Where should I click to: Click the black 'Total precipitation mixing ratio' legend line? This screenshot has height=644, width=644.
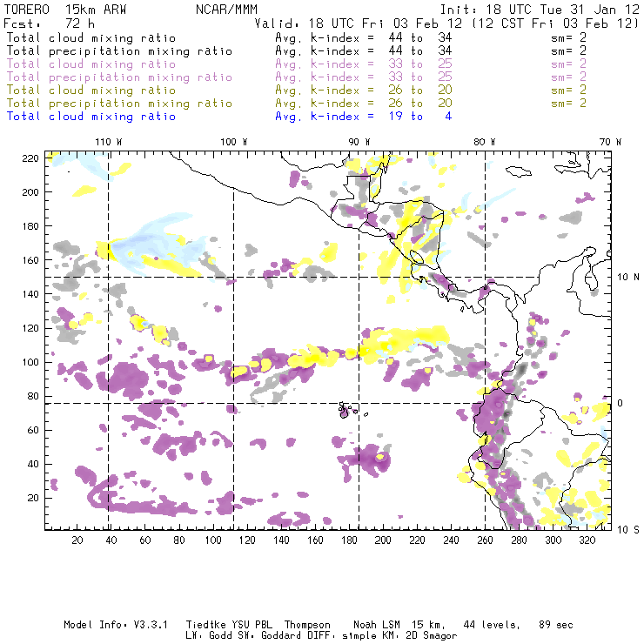pyautogui.click(x=119, y=51)
